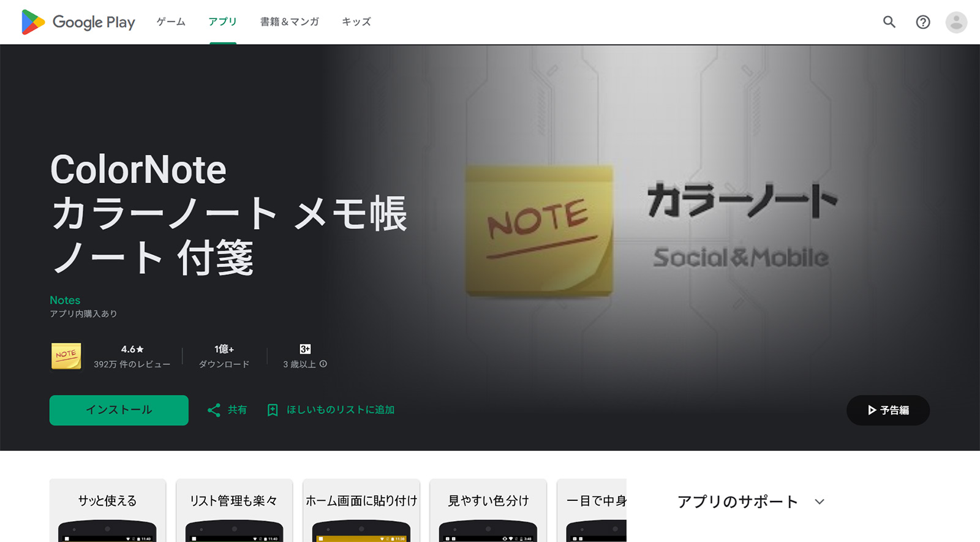Open the account avatar icon
The height and width of the screenshot is (542, 980).
pos(956,22)
